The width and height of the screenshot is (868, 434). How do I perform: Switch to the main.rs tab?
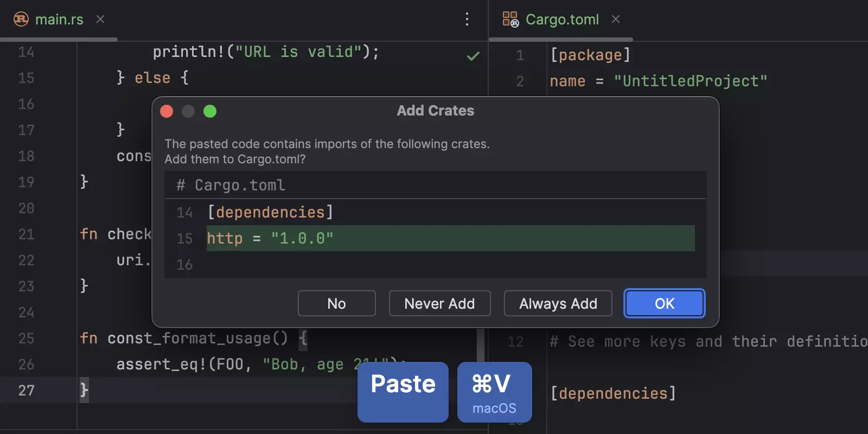tap(59, 20)
